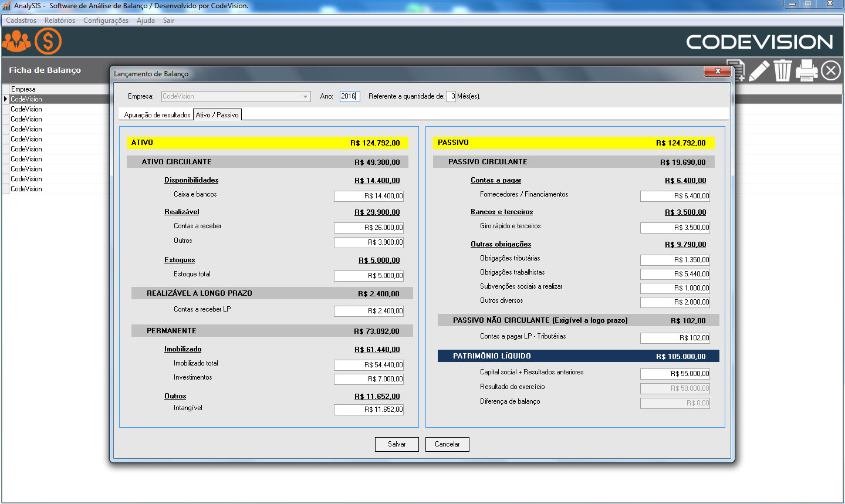This screenshot has height=504, width=845.
Task: Open the Cadastros menu
Action: pos(21,21)
